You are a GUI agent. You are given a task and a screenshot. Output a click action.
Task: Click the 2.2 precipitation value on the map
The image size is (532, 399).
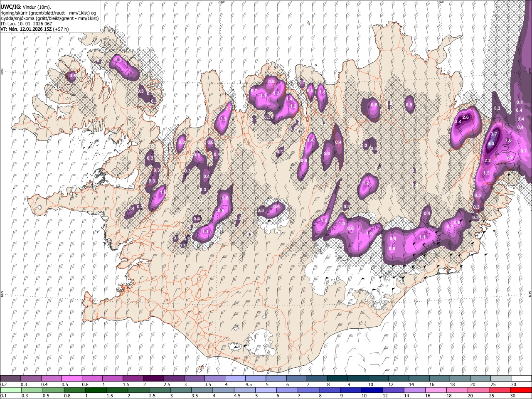point(488,161)
